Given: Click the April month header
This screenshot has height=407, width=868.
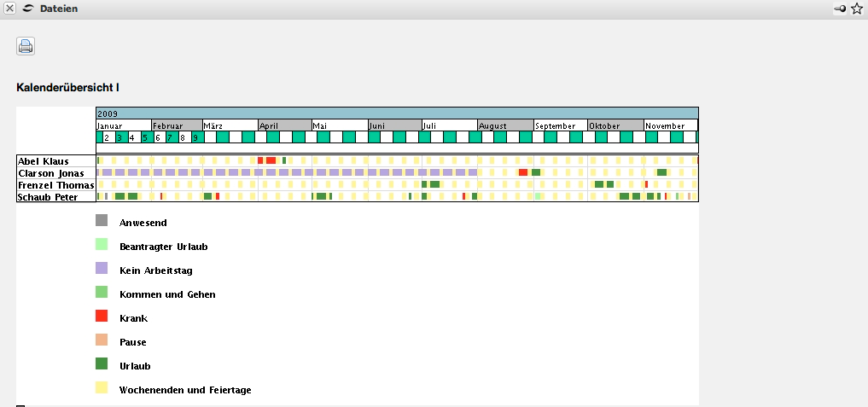Looking at the screenshot, I should [x=284, y=125].
